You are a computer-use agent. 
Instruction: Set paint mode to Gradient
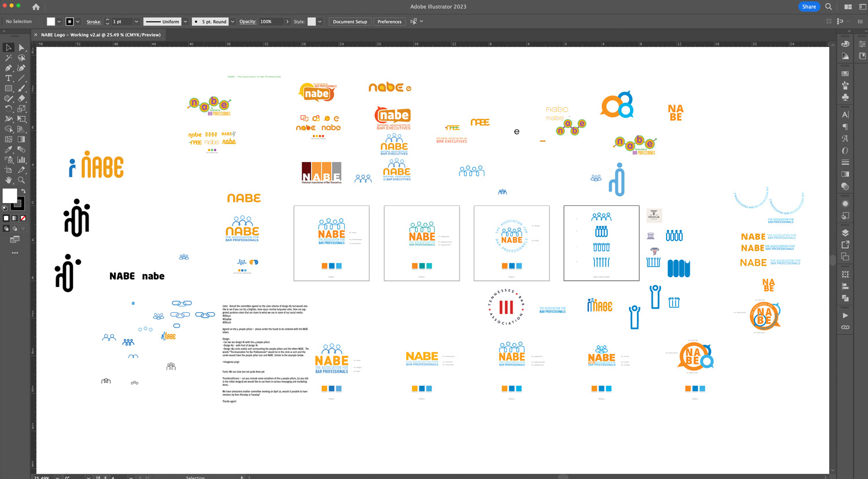(x=14, y=218)
